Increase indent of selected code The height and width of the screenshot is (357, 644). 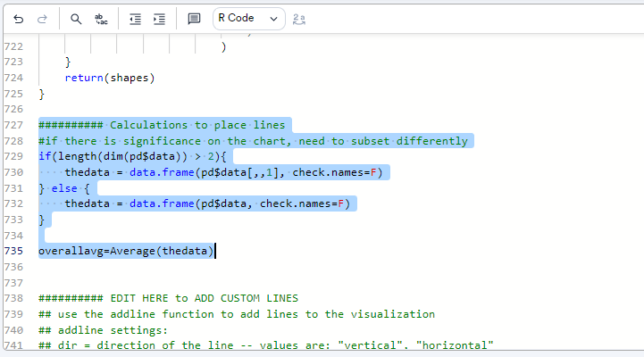159,18
